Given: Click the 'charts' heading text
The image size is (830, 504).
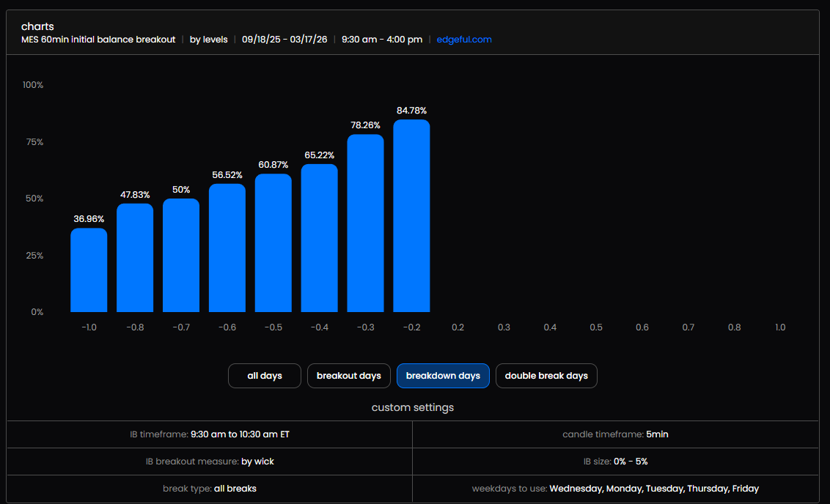Looking at the screenshot, I should point(37,26).
